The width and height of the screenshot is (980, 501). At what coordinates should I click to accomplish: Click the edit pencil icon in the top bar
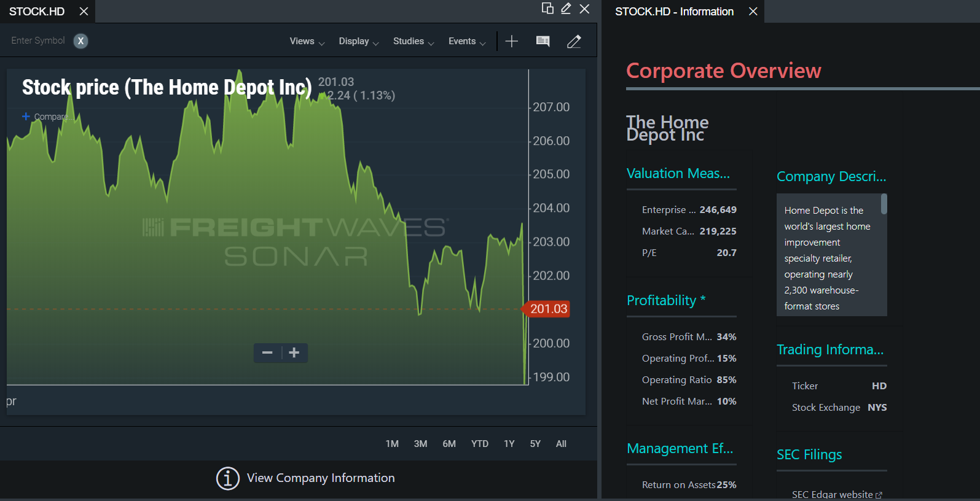click(x=566, y=9)
